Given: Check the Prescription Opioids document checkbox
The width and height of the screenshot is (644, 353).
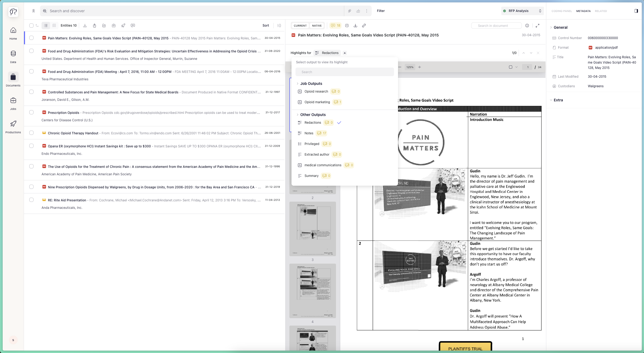Looking at the screenshot, I should pos(31,112).
